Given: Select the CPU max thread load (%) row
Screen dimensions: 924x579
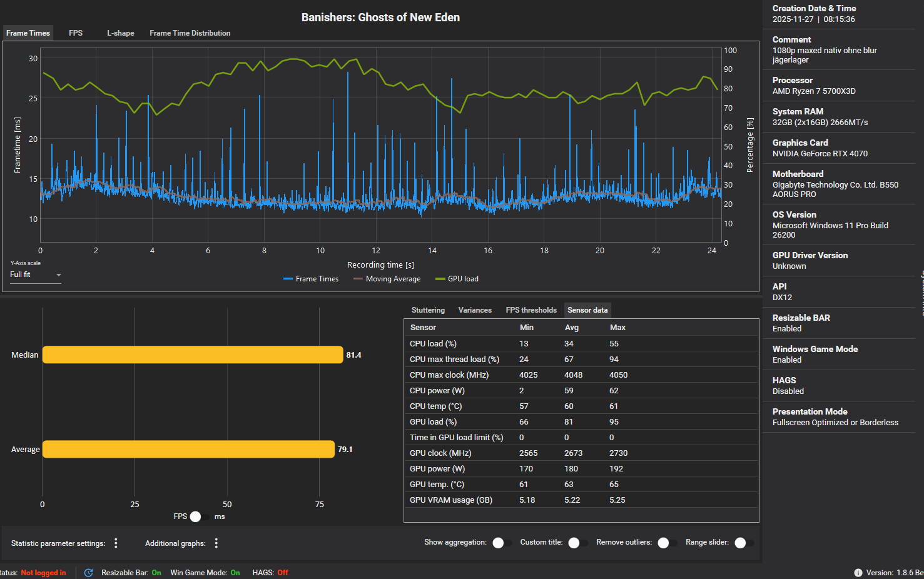Looking at the screenshot, I should 581,360.
